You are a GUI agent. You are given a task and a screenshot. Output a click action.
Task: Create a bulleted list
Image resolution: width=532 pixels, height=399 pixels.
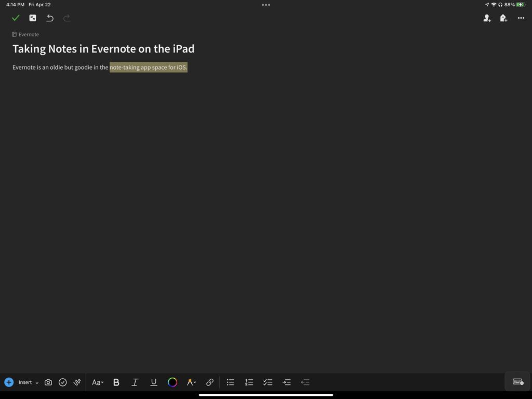(x=230, y=382)
